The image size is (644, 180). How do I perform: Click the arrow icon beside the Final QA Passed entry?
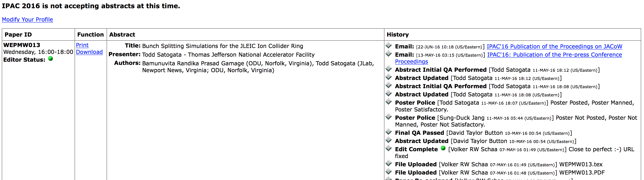(389, 132)
